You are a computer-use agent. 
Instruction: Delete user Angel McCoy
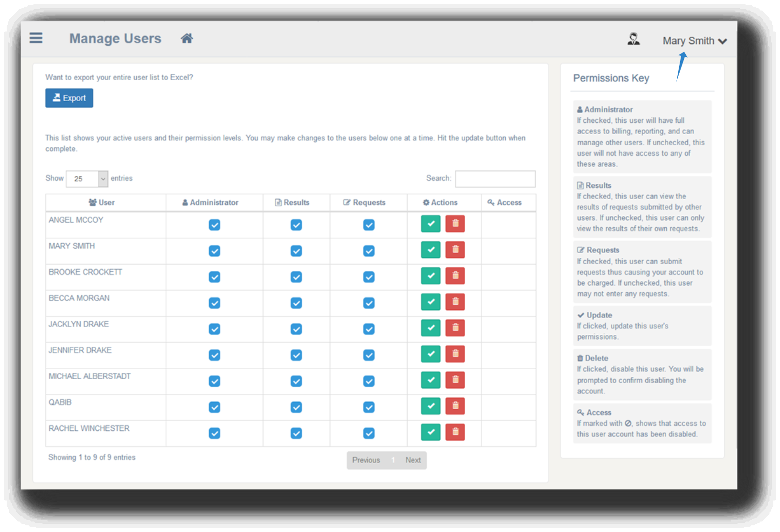(x=455, y=223)
